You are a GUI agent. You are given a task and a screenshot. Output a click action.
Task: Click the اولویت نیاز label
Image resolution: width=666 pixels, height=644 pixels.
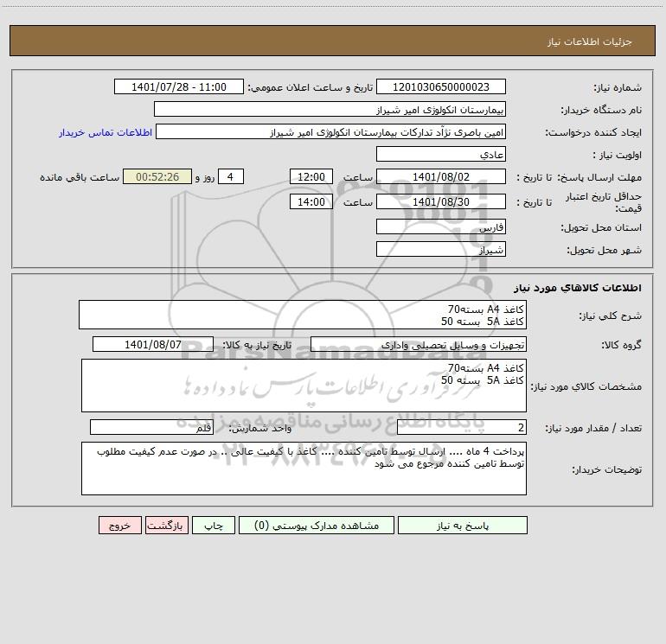pos(618,155)
